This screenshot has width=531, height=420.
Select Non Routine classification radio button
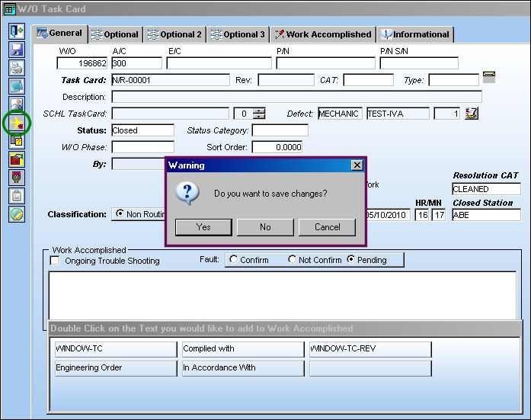[x=120, y=213]
